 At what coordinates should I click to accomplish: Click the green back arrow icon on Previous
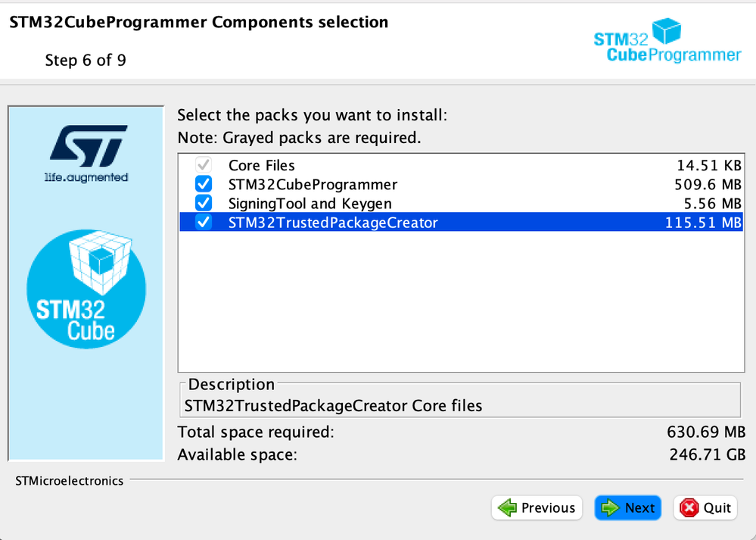(x=507, y=507)
